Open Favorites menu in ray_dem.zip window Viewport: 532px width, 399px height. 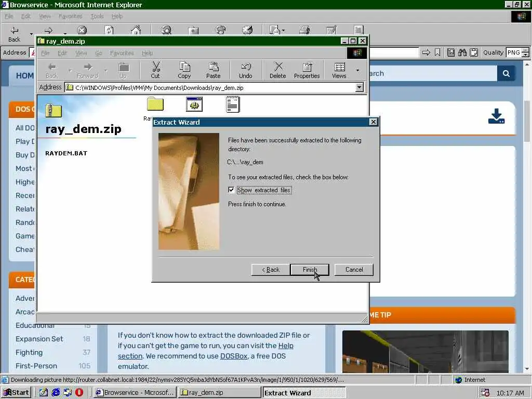(x=122, y=54)
